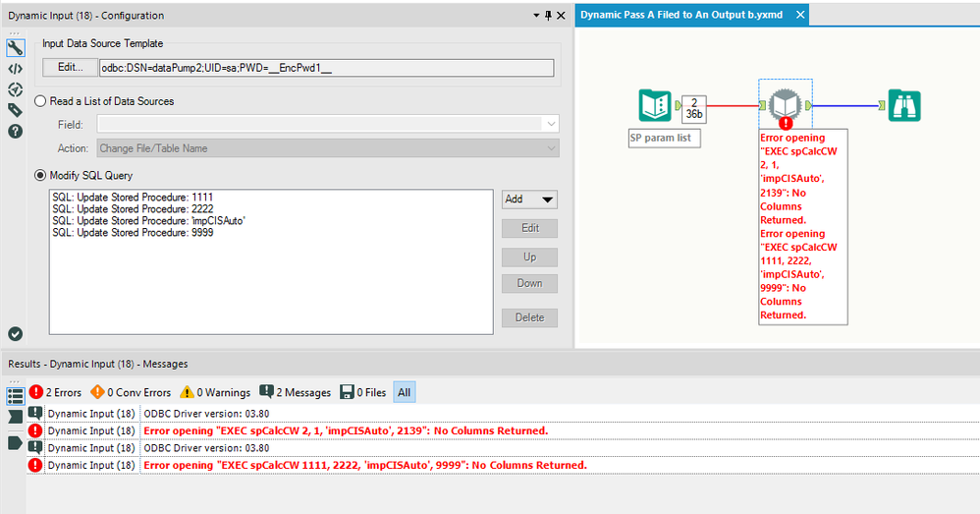Screen dimensions: 980x514
Task: Select the Browse binoculars tool
Action: tap(904, 106)
